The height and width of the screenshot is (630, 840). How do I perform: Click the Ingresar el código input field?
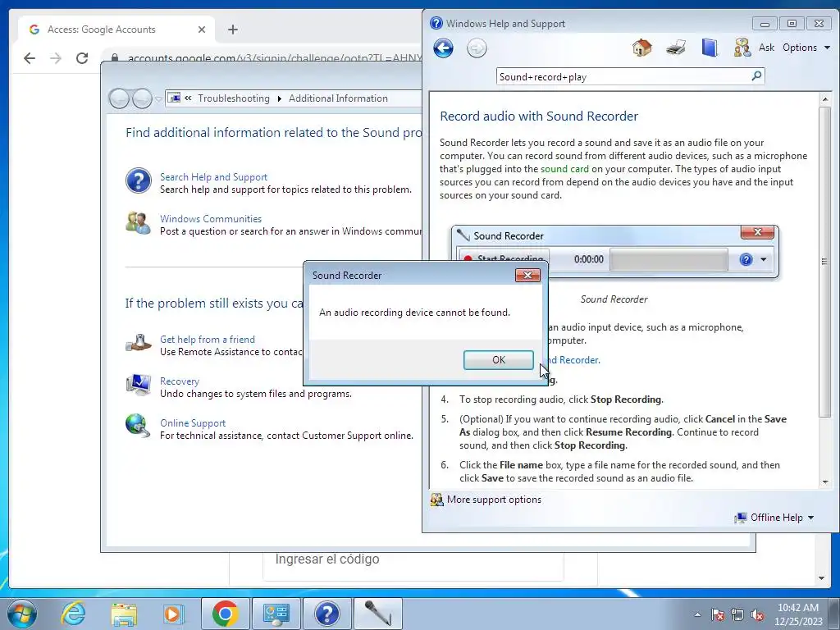click(413, 559)
